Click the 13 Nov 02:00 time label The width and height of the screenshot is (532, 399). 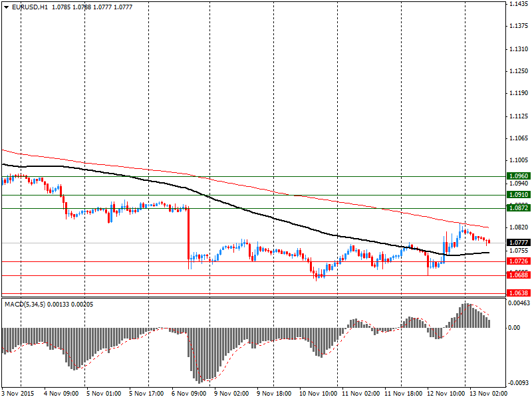(x=489, y=393)
